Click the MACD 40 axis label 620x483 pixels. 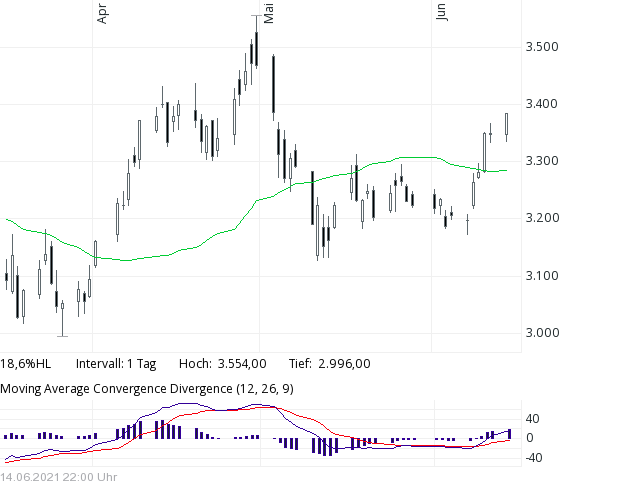click(x=533, y=419)
